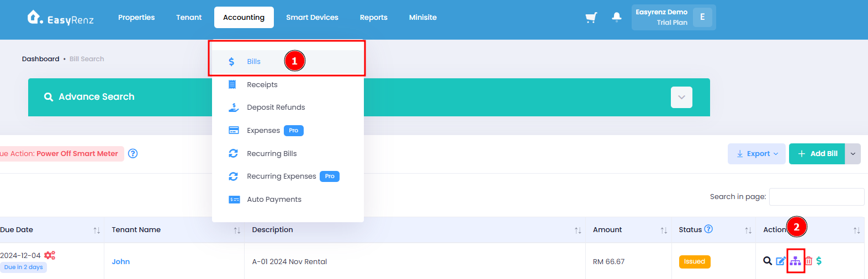Expand the Advance Search panel chevron
Viewport: 868px width, 279px height.
click(681, 97)
